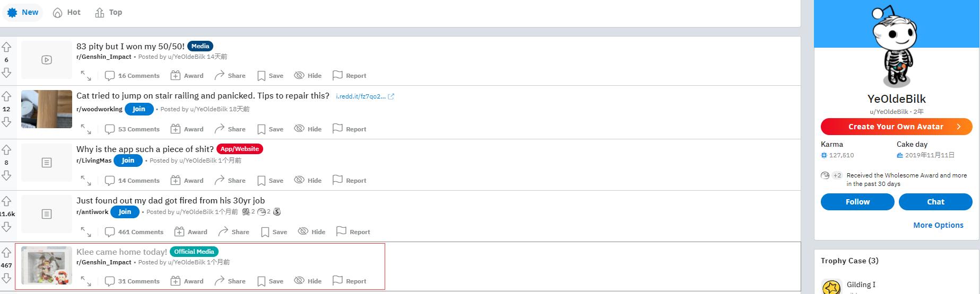The image size is (980, 294).
Task: Join the r/woodworking community
Action: point(139,109)
